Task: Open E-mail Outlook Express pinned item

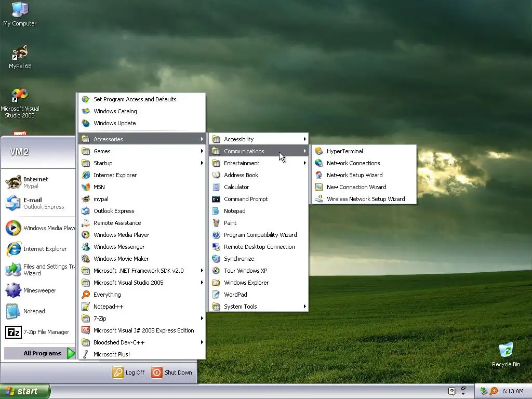Action: tap(39, 203)
